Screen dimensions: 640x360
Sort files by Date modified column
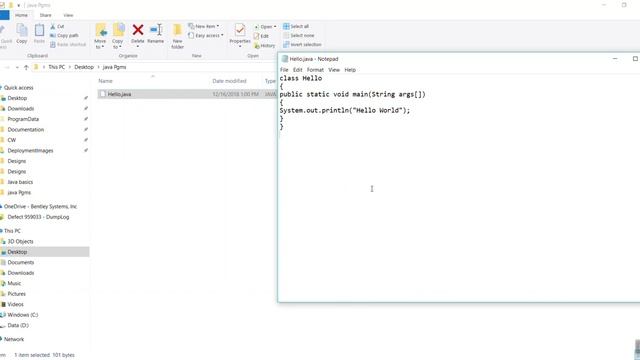(x=229, y=81)
